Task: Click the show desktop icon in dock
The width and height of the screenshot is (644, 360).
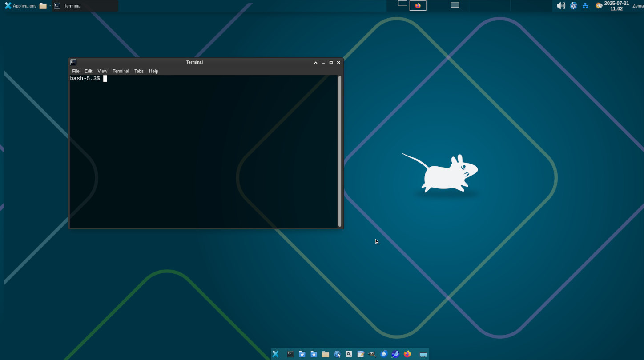Action: click(x=423, y=354)
